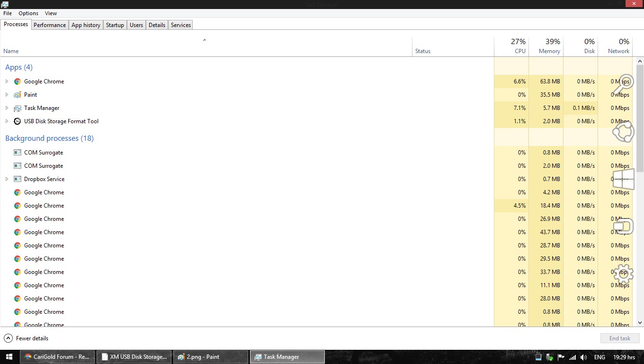The height and width of the screenshot is (364, 644).
Task: Click the Task Manager taskbar button
Action: click(287, 357)
